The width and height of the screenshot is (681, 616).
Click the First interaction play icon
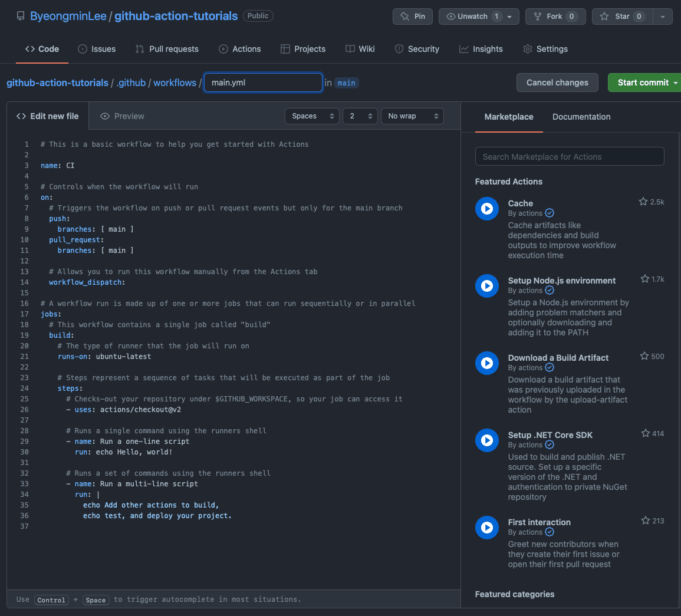487,528
